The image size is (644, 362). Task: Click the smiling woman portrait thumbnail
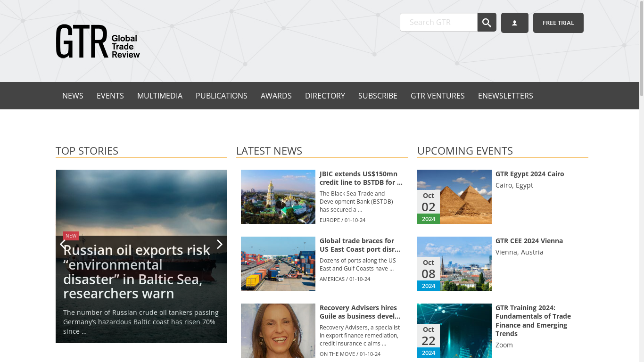tap(278, 330)
